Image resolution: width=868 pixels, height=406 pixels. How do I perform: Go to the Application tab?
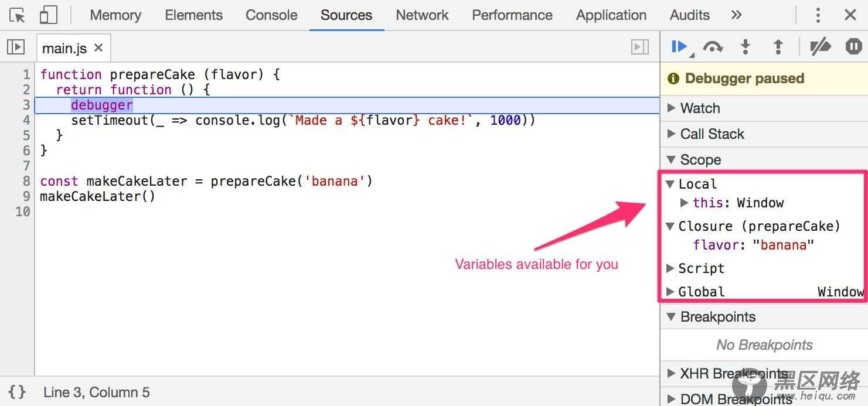click(x=611, y=15)
